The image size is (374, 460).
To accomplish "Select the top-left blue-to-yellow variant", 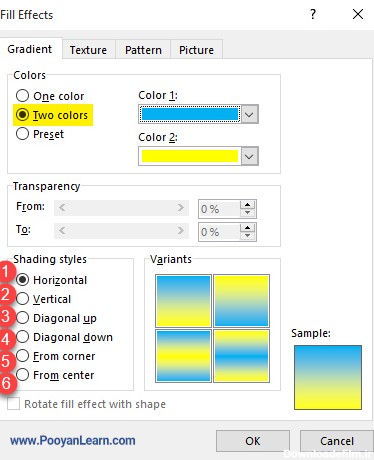I will (183, 301).
